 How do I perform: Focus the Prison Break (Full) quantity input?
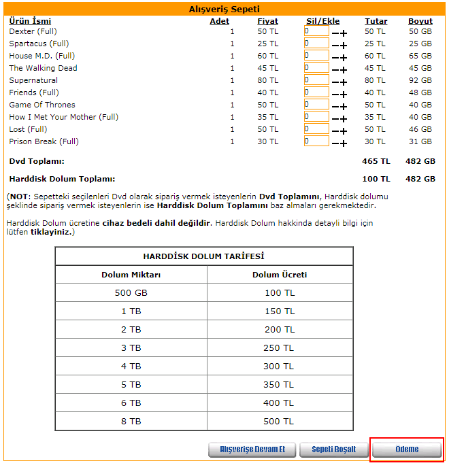[316, 141]
